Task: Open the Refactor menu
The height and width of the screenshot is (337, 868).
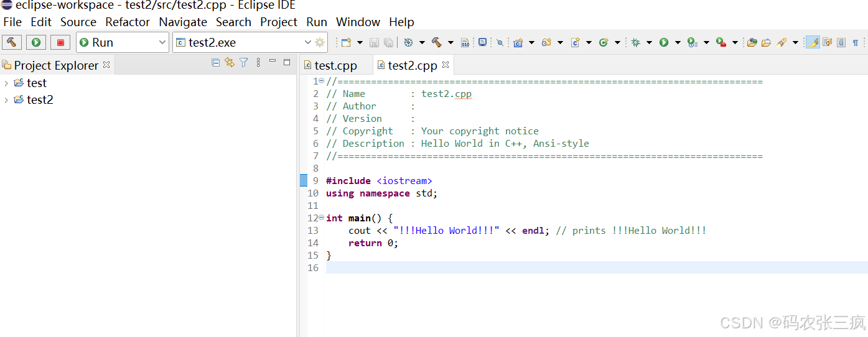Action: [x=128, y=22]
